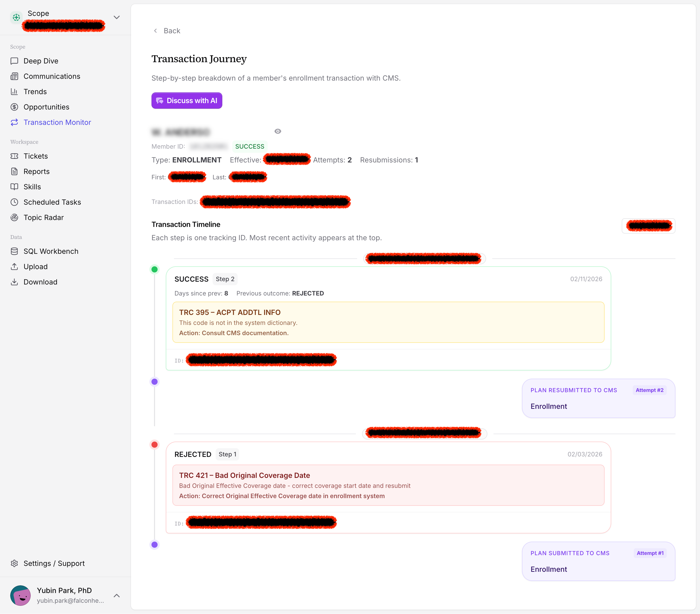Click the SQL Workbench database icon
Screen dimensions: 700x614
pos(14,251)
